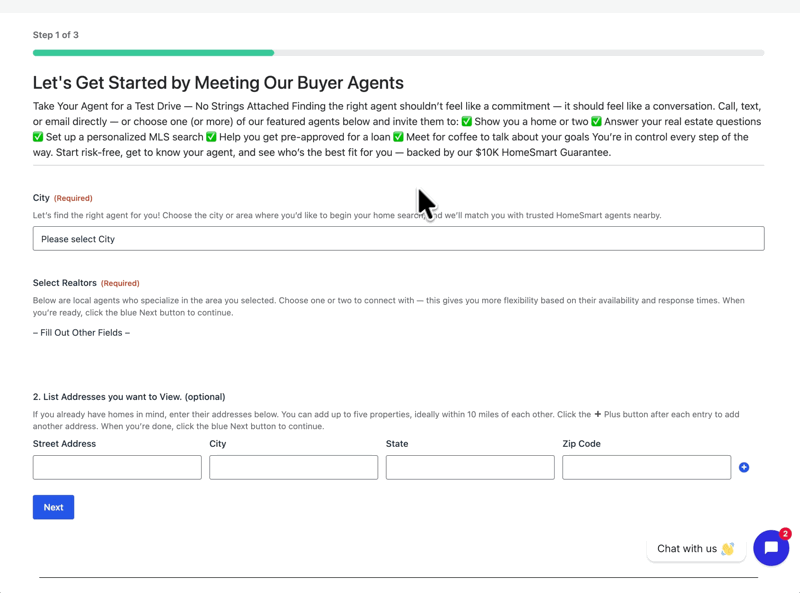Click the green checkmark before "Show you a home"

(x=466, y=122)
